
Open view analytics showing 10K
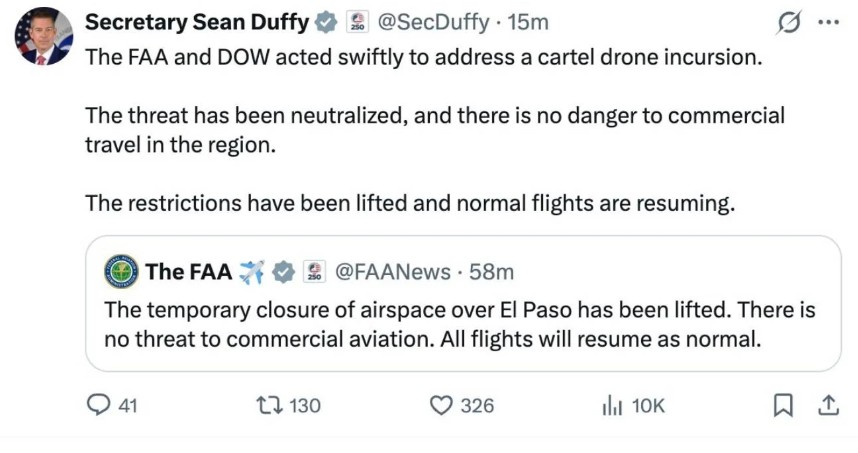coord(612,405)
